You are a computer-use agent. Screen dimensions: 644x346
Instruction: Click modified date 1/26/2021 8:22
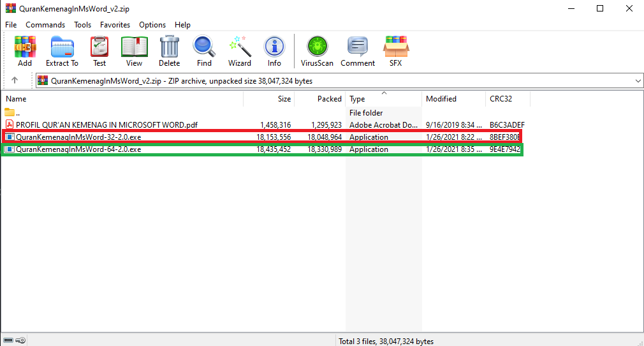[x=454, y=137]
